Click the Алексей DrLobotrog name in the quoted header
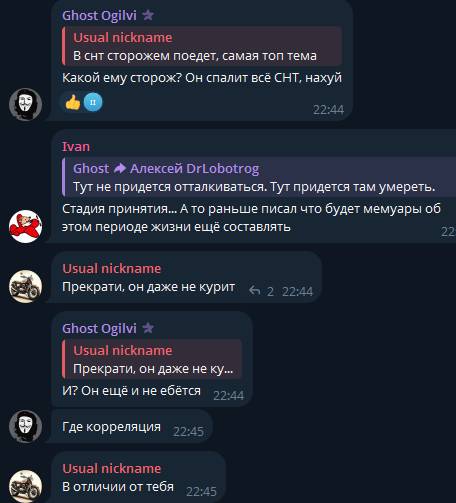Image resolution: width=456 pixels, height=503 pixels. tap(195, 169)
